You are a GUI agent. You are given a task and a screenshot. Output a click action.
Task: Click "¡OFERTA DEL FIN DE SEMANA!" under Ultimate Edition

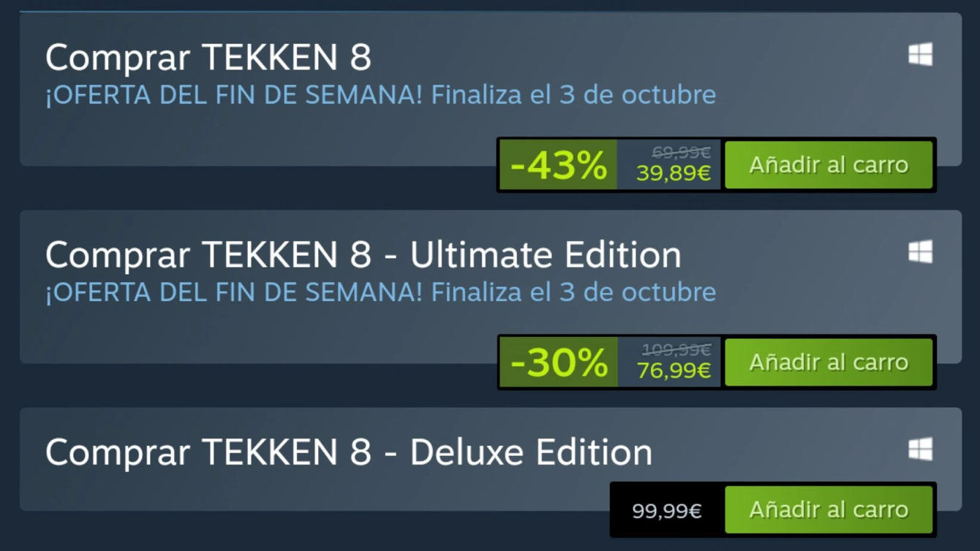click(234, 292)
